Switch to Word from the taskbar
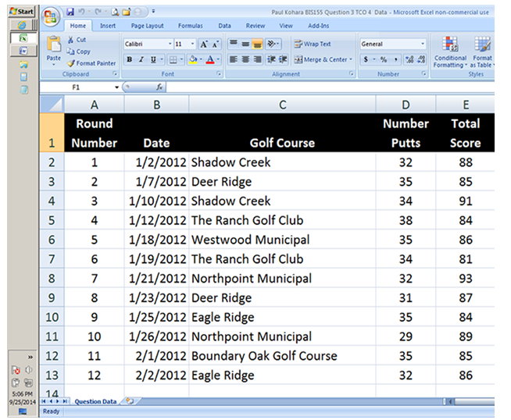Screen dimensions: 511x420 (x=23, y=51)
